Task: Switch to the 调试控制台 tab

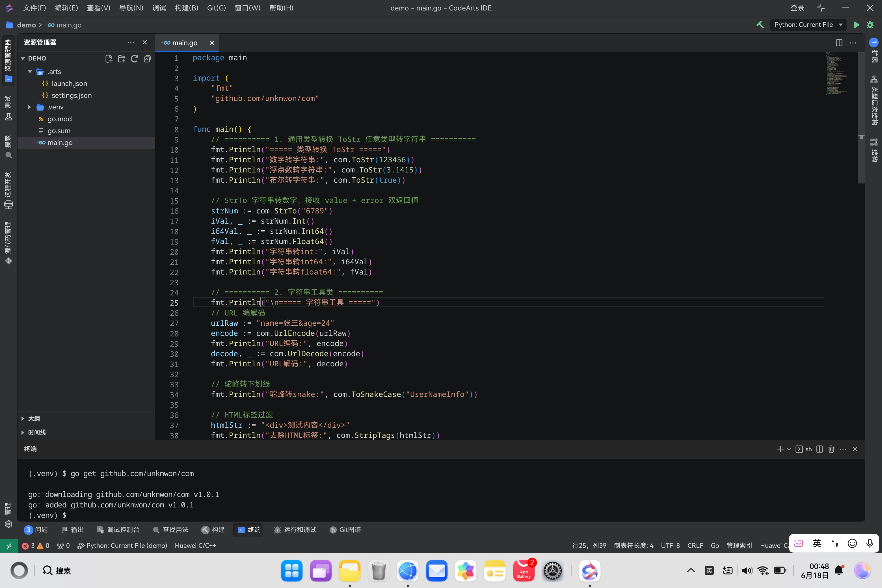Action: (x=118, y=530)
